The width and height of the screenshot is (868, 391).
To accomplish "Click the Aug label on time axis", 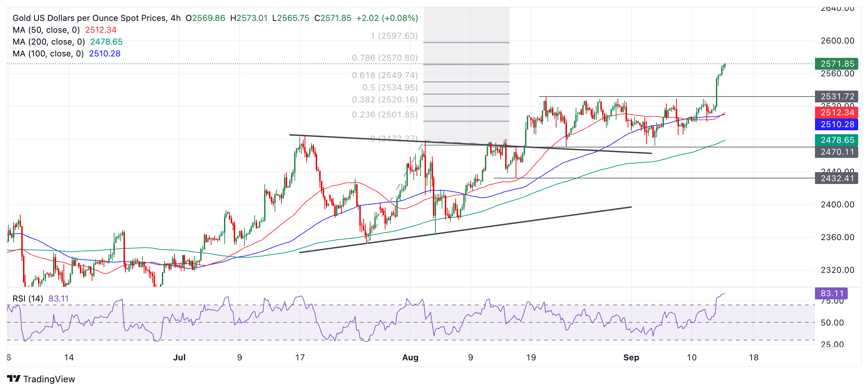I will point(410,358).
